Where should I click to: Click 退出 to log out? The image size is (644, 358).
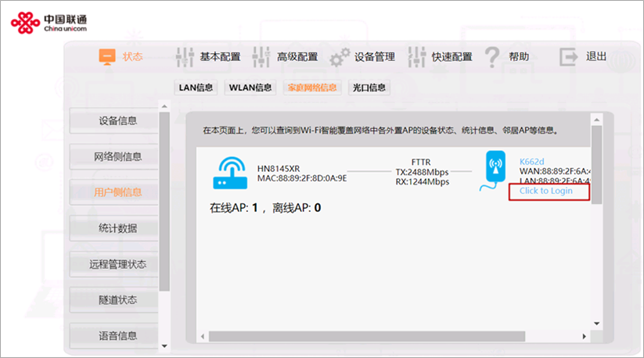pyautogui.click(x=596, y=56)
